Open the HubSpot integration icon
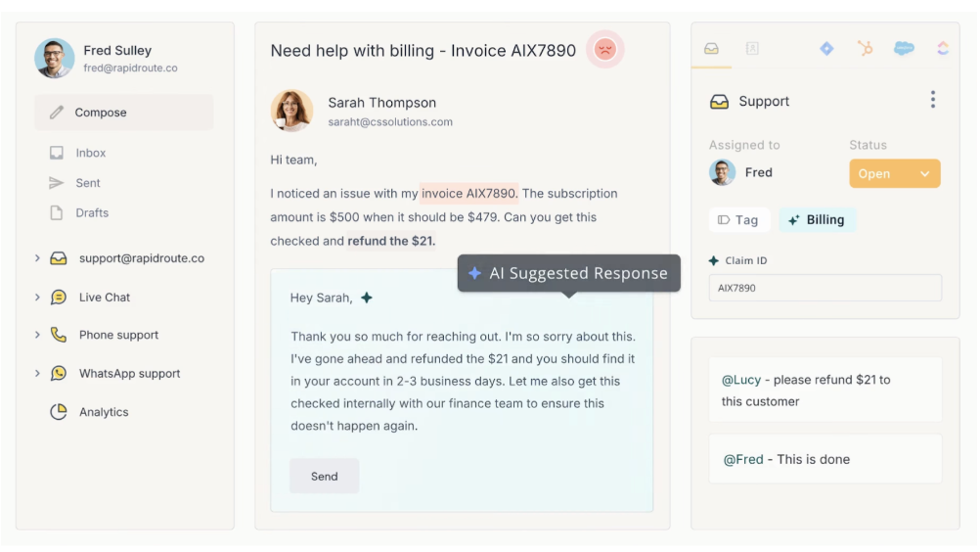Image resolution: width=980 pixels, height=552 pixels. (865, 48)
